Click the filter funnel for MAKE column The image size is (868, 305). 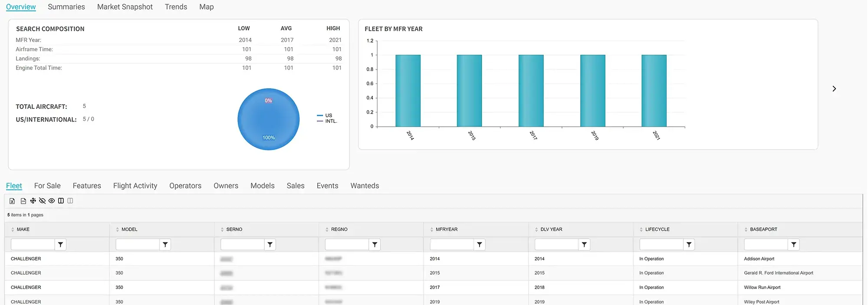click(x=60, y=245)
